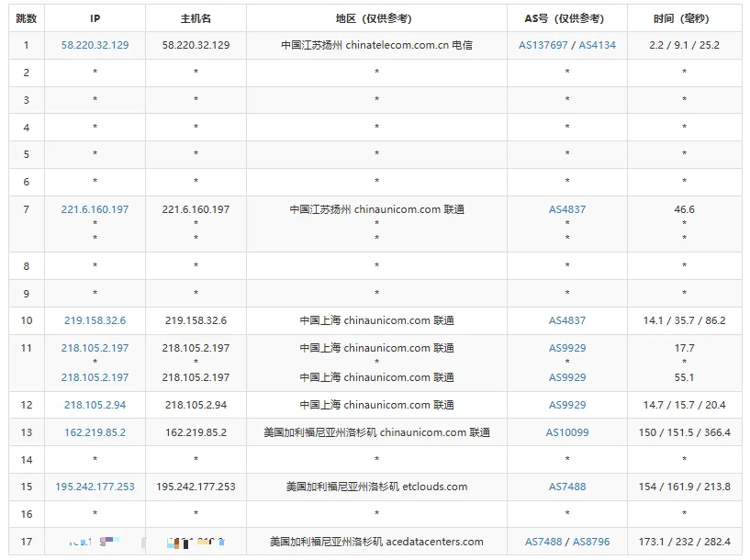Select the 时间（毫秒）column header
This screenshot has height=560, width=750.
pos(684,18)
